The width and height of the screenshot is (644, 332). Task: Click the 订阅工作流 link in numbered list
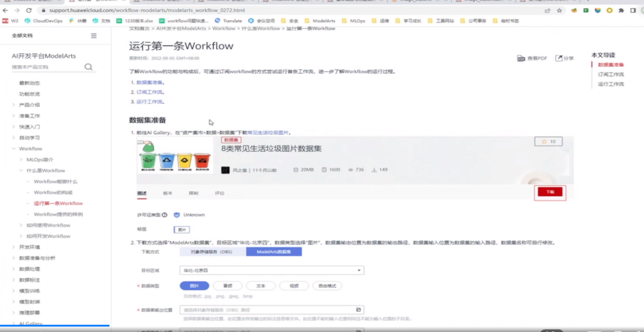[149, 92]
